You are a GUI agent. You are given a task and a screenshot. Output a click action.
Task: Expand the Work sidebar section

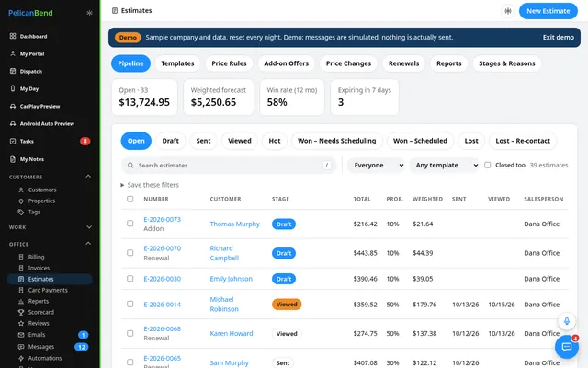89,227
